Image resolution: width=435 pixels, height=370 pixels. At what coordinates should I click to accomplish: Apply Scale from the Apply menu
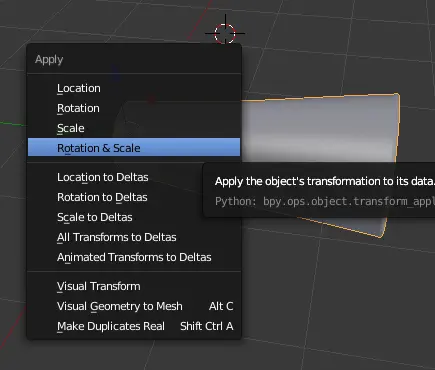coord(134,128)
